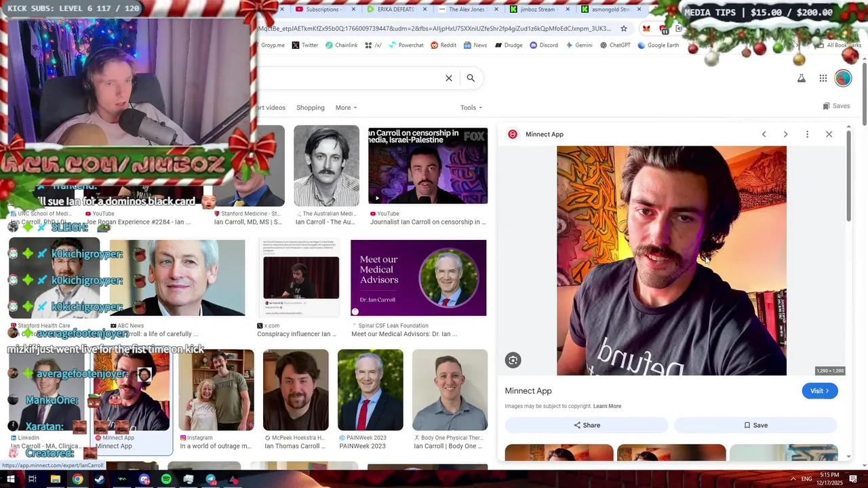Click the large Minnect preview photo

(671, 261)
